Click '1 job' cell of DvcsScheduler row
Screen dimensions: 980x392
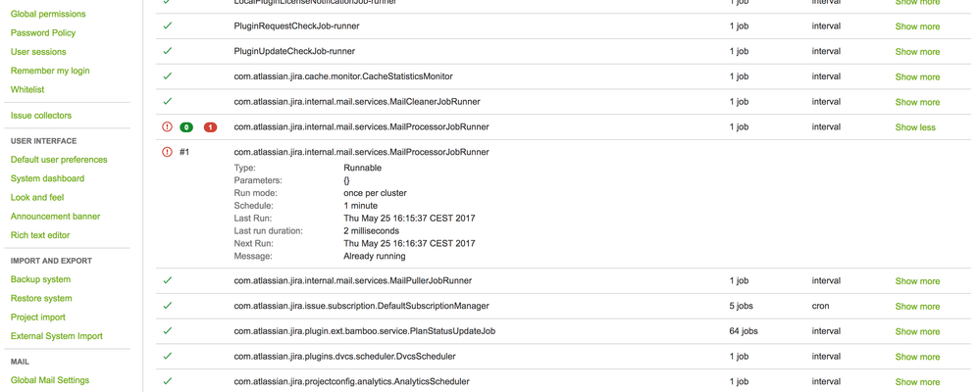pyautogui.click(x=739, y=356)
